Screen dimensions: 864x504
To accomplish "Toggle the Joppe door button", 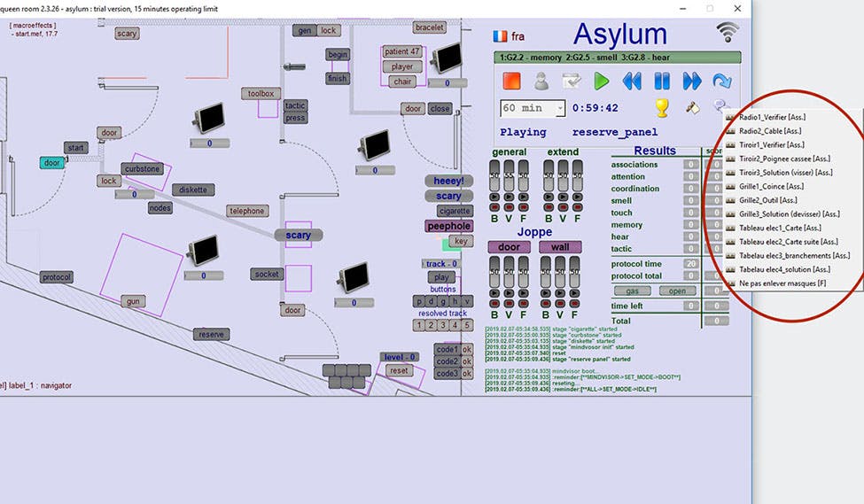I will 510,247.
